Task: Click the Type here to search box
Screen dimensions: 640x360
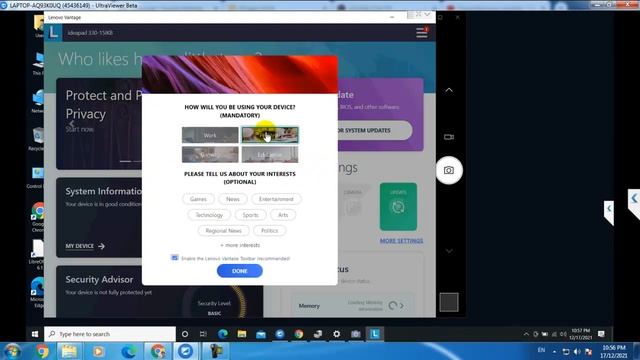Action: (x=110, y=334)
